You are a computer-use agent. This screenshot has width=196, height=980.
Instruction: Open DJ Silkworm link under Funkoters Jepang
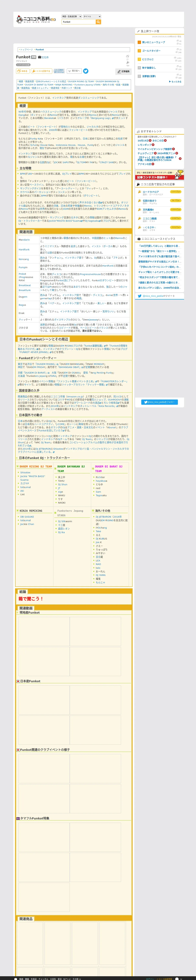[65, 522]
